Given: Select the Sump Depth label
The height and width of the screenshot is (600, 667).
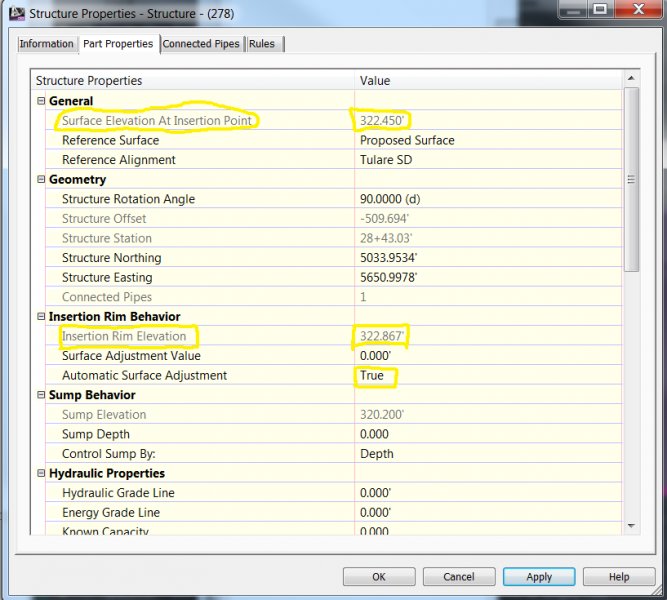Looking at the screenshot, I should tap(96, 434).
